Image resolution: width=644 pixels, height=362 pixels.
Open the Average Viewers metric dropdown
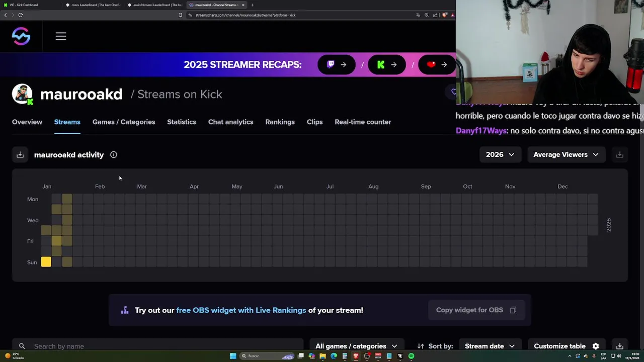coord(566,155)
